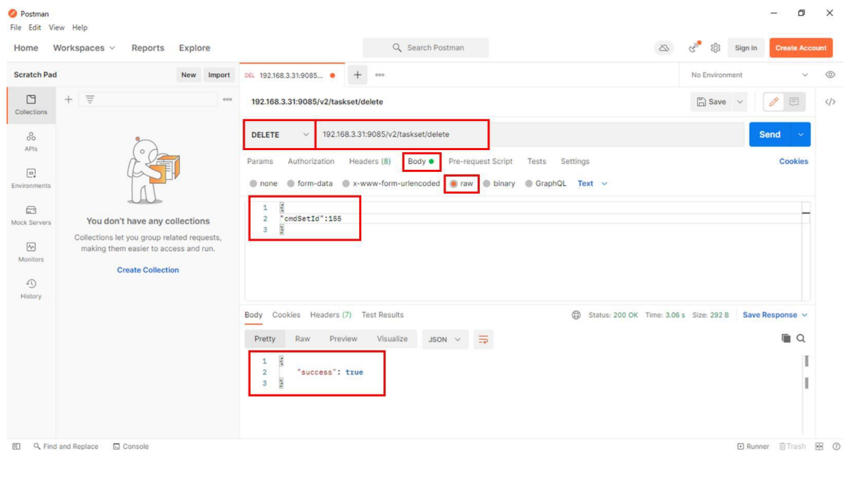Click the Send button
Image resolution: width=868 pixels, height=481 pixels.
coord(770,135)
